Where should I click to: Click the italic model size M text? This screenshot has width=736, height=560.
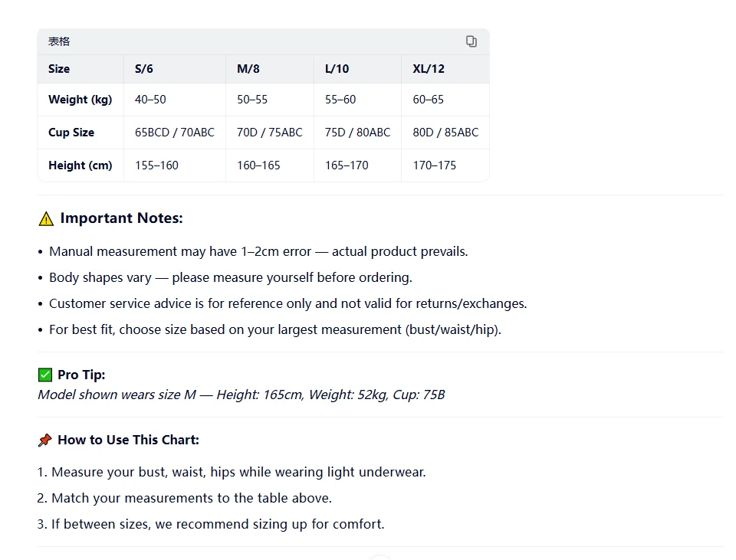click(x=242, y=395)
